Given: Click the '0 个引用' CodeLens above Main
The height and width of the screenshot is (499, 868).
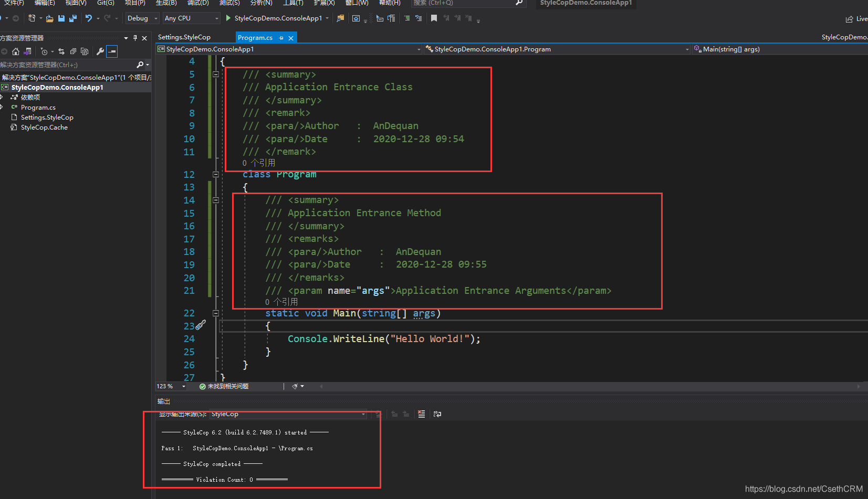Looking at the screenshot, I should 281,302.
